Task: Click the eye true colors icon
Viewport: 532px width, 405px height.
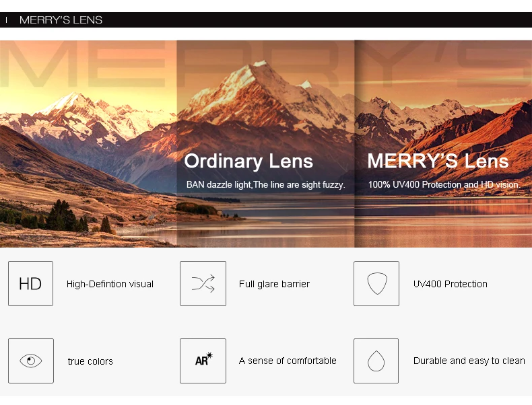Action: point(31,361)
